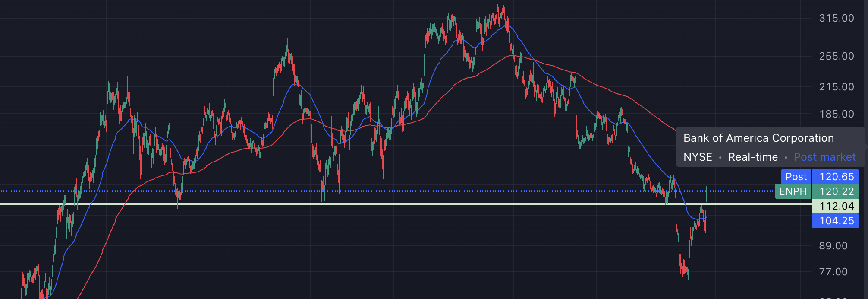The width and height of the screenshot is (868, 299).
Task: Click the blue Post price tag
Action: click(796, 177)
